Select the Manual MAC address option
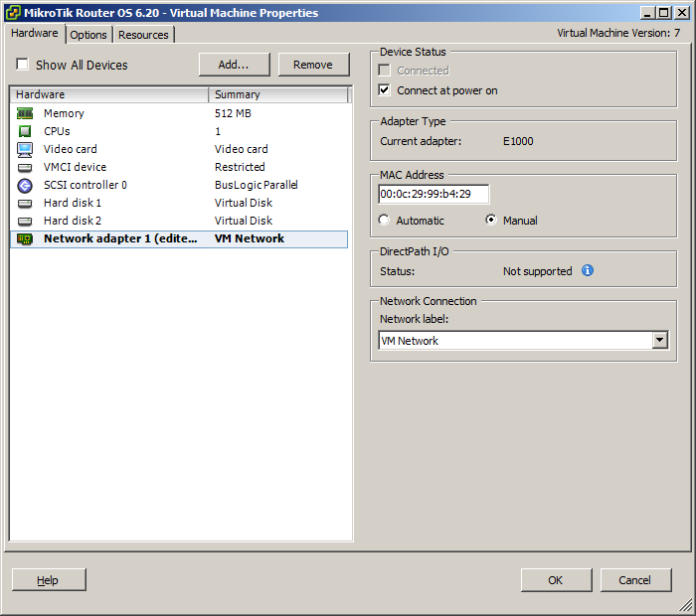Viewport: 696px width, 616px height. click(x=491, y=220)
